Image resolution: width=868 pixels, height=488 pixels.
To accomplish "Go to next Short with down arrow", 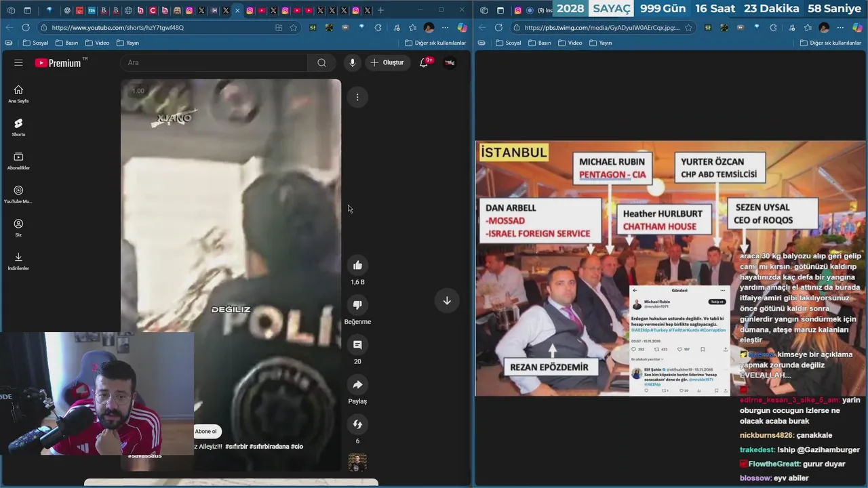I will tap(447, 300).
